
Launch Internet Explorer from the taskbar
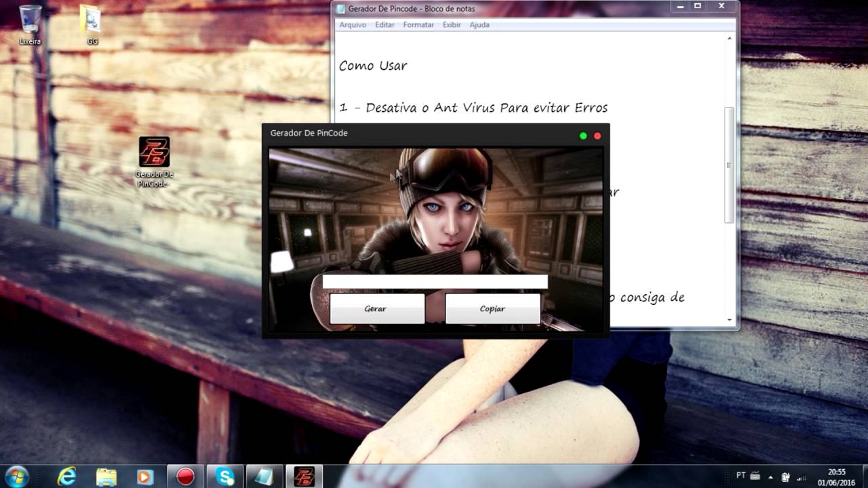(x=66, y=476)
